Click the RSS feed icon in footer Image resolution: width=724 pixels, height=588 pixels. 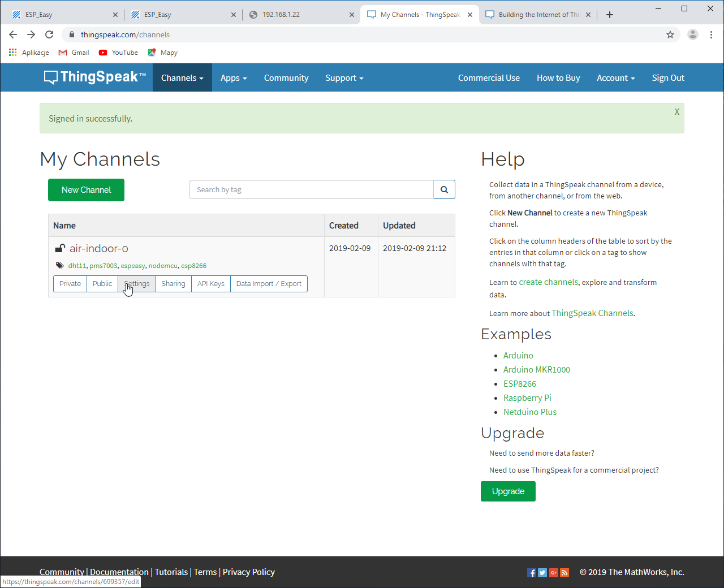(564, 573)
